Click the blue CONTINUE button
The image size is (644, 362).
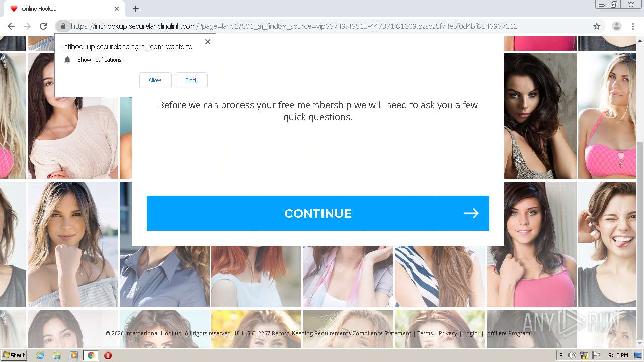point(318,213)
